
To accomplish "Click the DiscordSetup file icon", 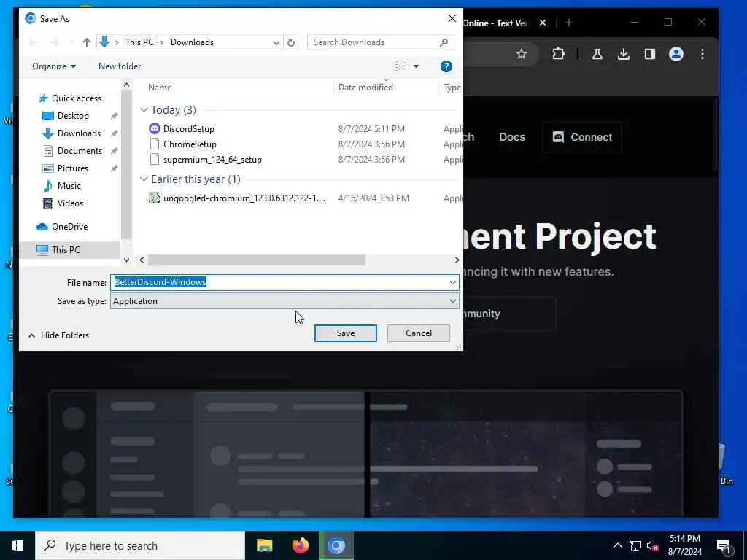I will pos(155,128).
